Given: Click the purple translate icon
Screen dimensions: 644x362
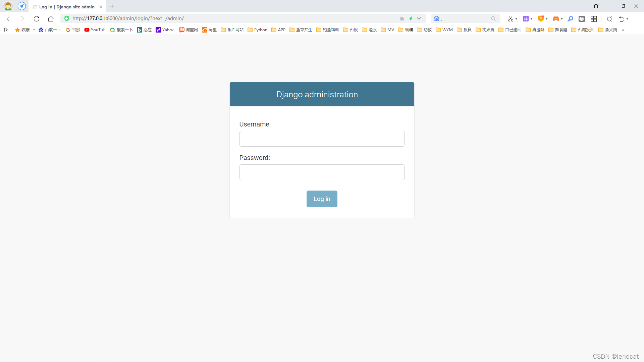Looking at the screenshot, I should coord(526,19).
